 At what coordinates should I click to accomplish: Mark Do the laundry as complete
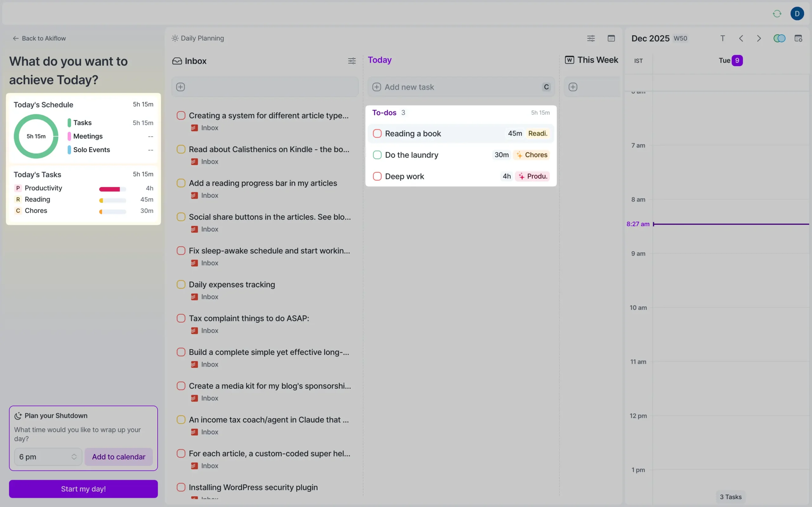(377, 155)
